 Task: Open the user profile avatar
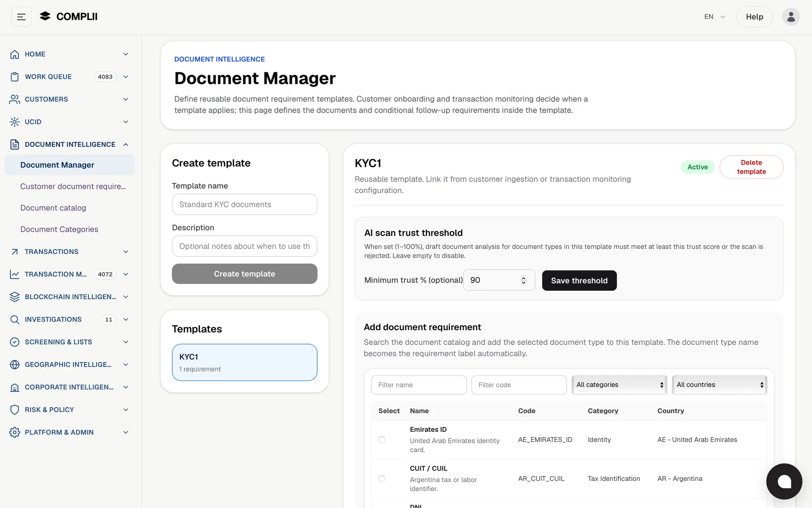(791, 17)
